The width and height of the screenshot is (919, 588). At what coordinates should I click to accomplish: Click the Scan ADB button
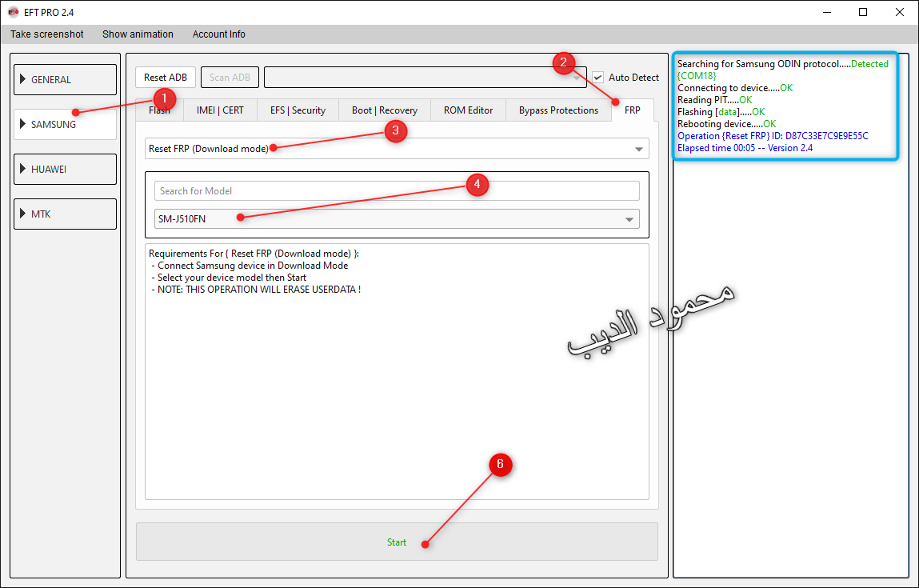(230, 78)
